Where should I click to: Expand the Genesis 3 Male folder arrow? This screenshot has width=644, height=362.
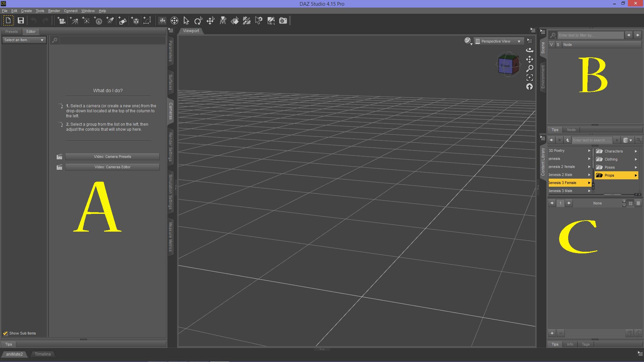pos(589,191)
